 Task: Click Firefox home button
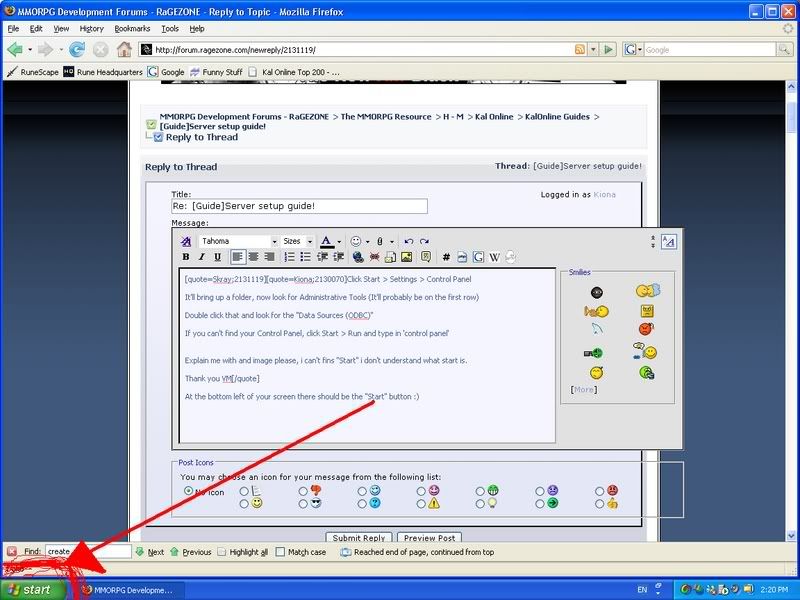124,49
